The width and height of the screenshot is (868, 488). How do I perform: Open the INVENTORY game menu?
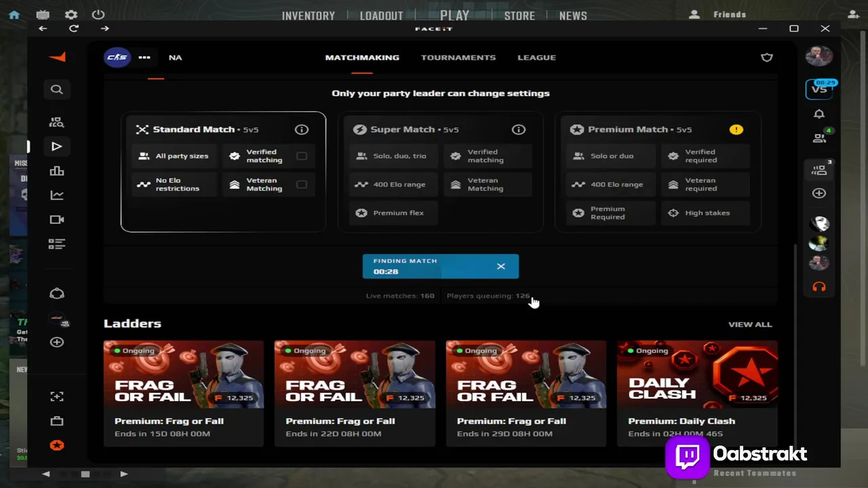pyautogui.click(x=309, y=16)
